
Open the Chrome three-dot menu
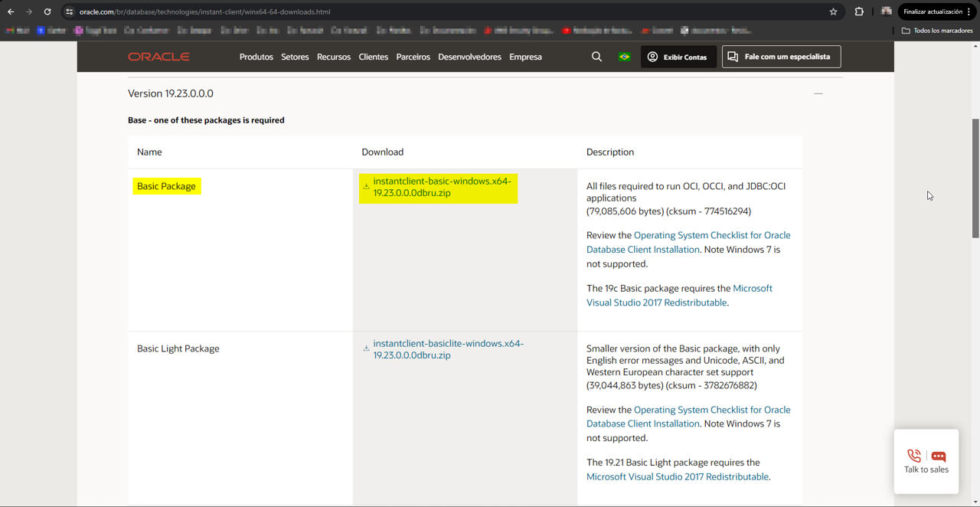coord(969,11)
